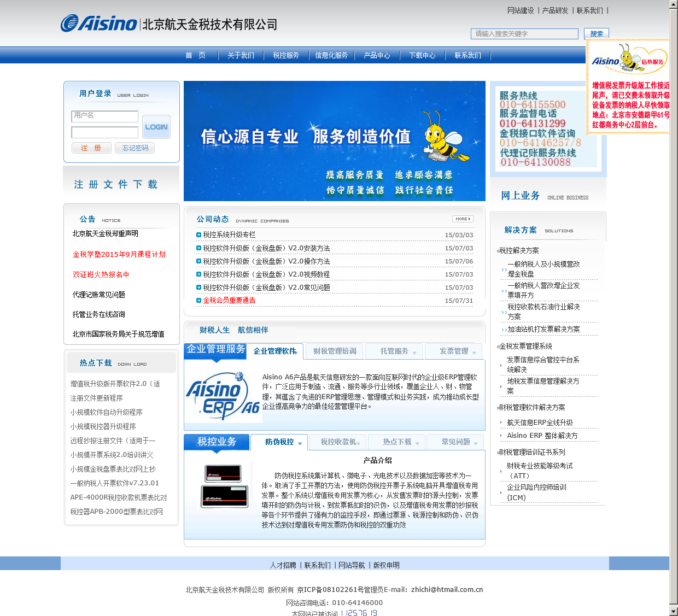The height and width of the screenshot is (616, 678).
Task: Open 税控服务 navigation menu
Action: [287, 55]
